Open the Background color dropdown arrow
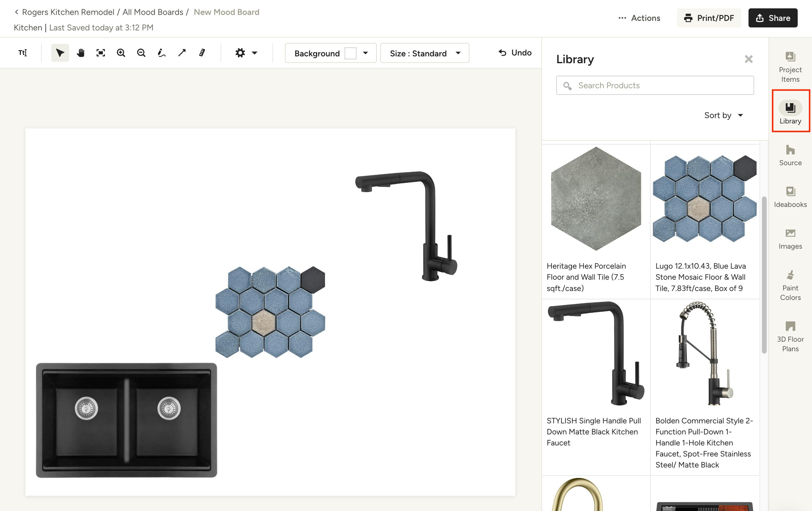Screen dimensions: 812x511 [x=365, y=53]
